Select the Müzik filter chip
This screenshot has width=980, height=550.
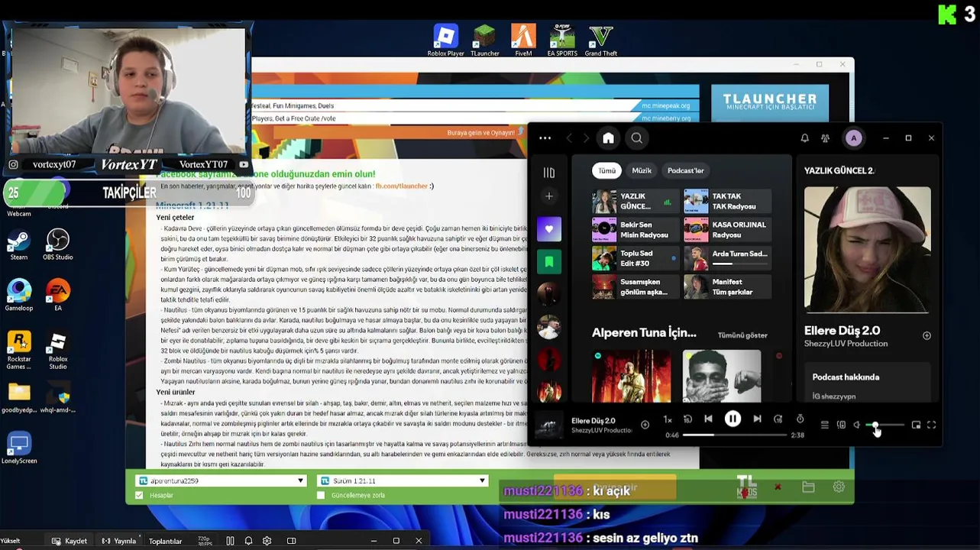(642, 170)
